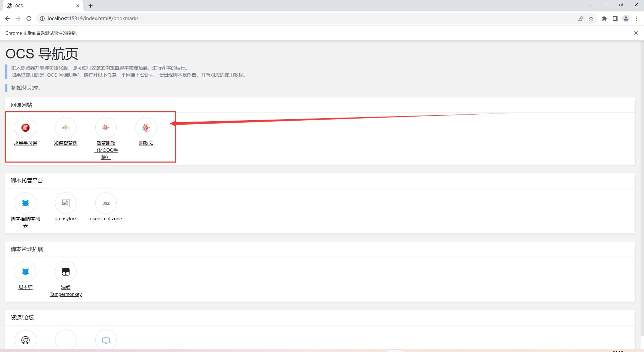Open the Chrome extensions puzzle icon
This screenshot has height=352, width=644.
tap(604, 18)
